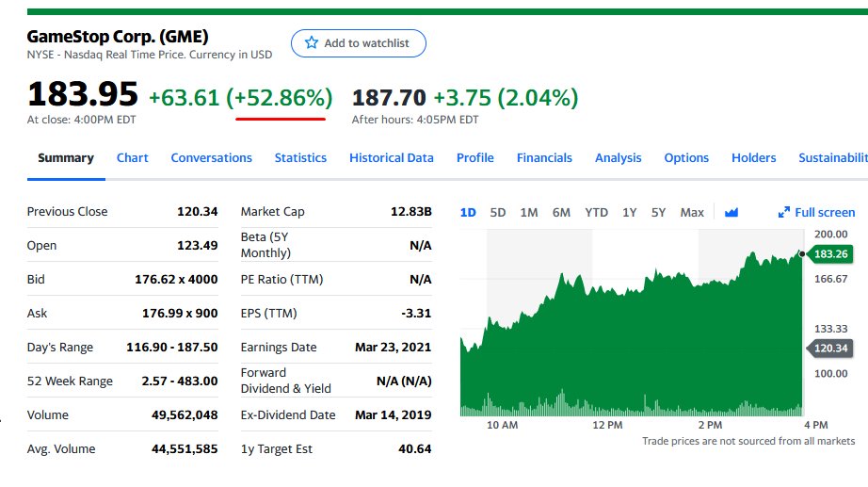This screenshot has width=868, height=487.
Task: Click the Earnings Date value Mar 23, 2021
Action: coord(393,347)
